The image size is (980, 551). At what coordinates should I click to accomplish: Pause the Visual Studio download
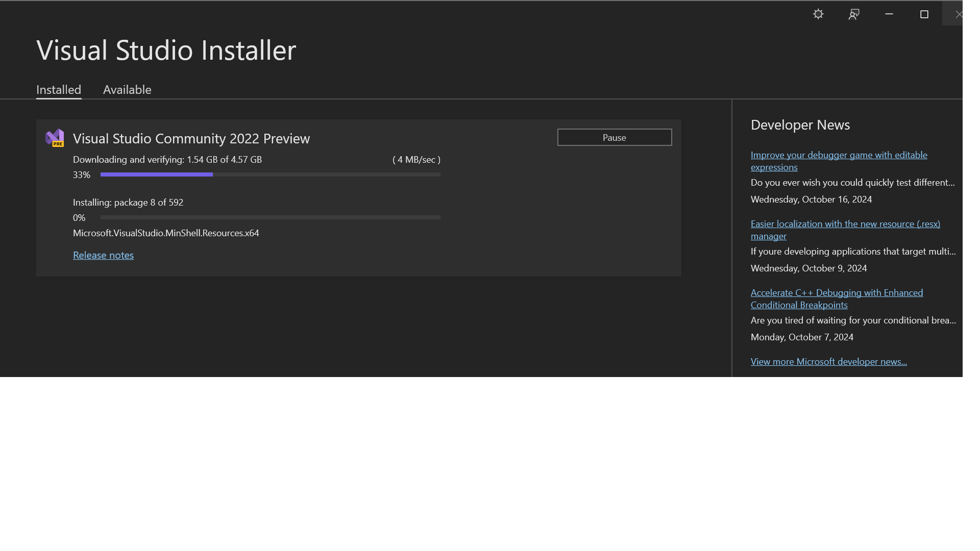coord(615,137)
